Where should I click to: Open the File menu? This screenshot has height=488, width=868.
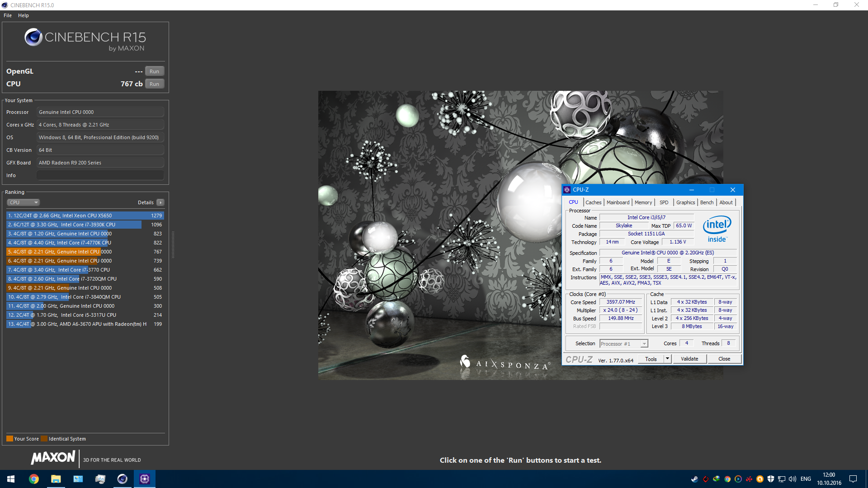click(8, 15)
